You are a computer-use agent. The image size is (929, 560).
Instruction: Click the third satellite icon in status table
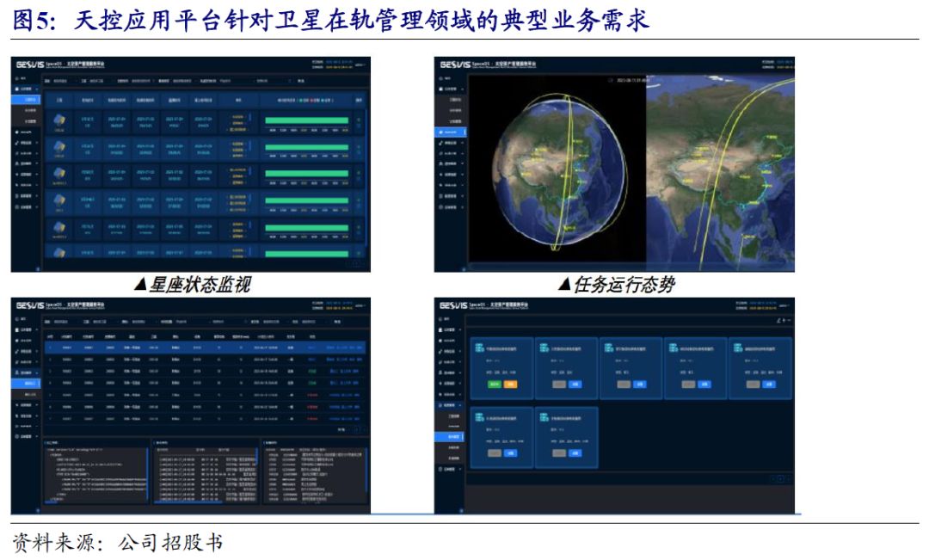[59, 173]
